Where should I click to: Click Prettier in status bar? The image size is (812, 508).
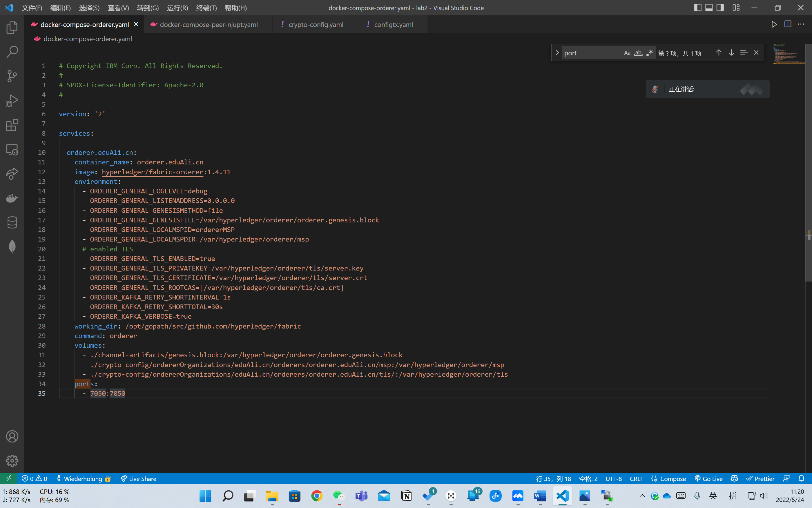[x=760, y=478]
